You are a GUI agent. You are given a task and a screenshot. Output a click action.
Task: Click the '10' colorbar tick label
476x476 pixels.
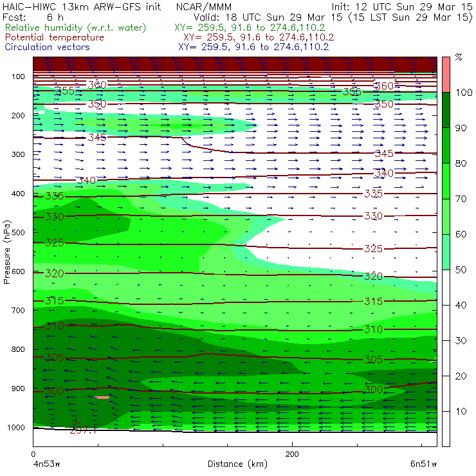(461, 412)
